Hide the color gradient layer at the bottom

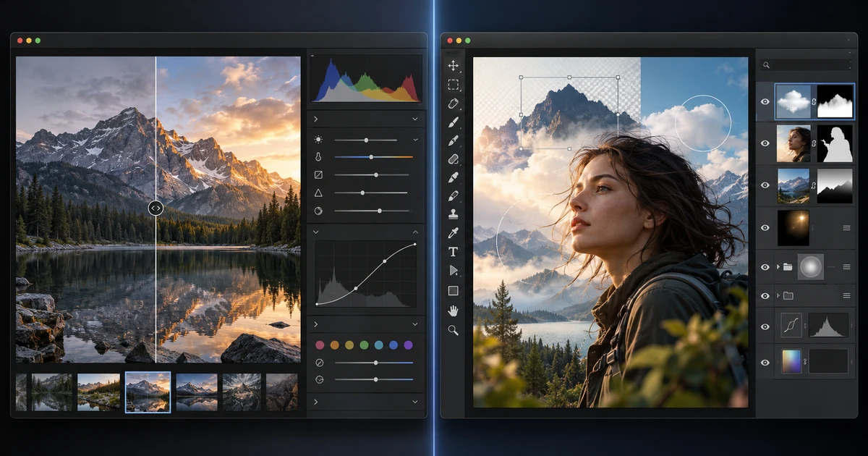tap(765, 361)
